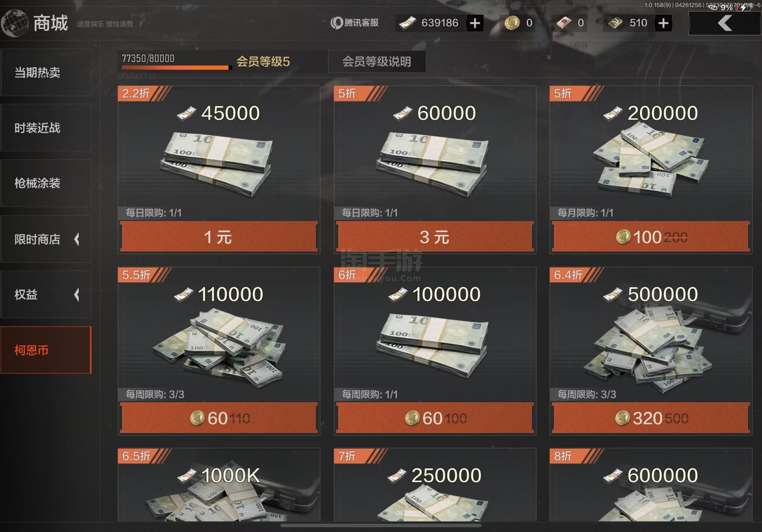Select the 当期热卖 tab
762x532 pixels.
pos(46,72)
